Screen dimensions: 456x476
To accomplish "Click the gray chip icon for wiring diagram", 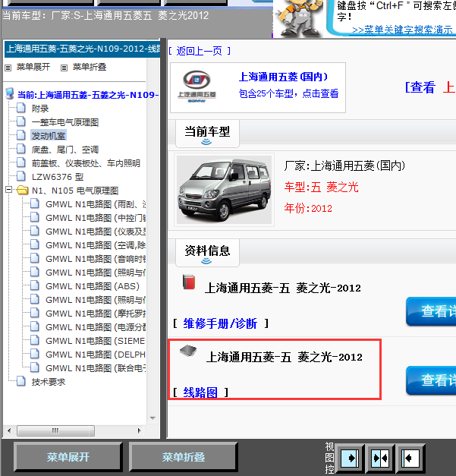I will coord(188,351).
